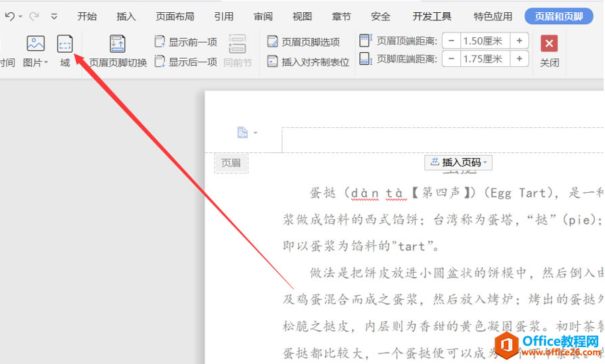
Task: Click 显示后一项
Action: click(186, 62)
